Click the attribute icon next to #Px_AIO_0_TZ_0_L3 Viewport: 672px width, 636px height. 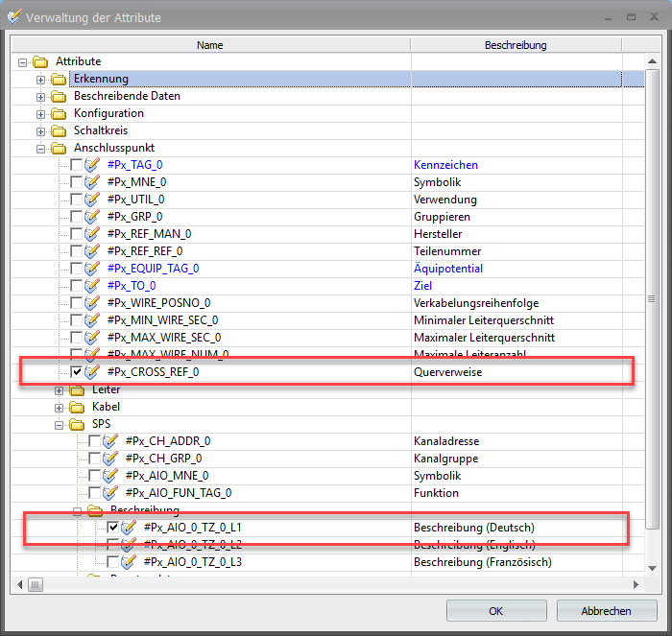129,562
